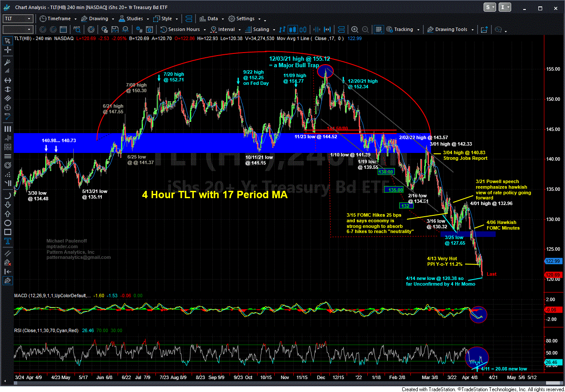Select the time cycle clock tool
The height and width of the screenshot is (392, 565).
(7, 108)
